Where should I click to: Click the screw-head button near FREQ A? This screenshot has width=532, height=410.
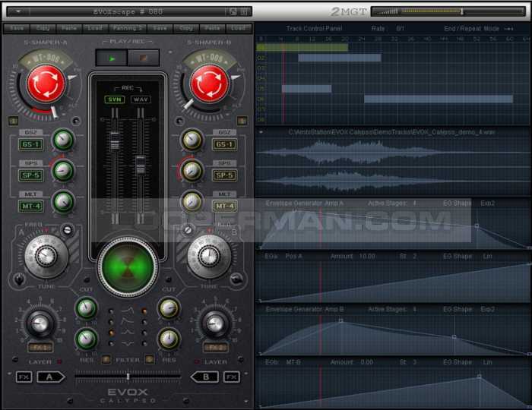tap(68, 230)
